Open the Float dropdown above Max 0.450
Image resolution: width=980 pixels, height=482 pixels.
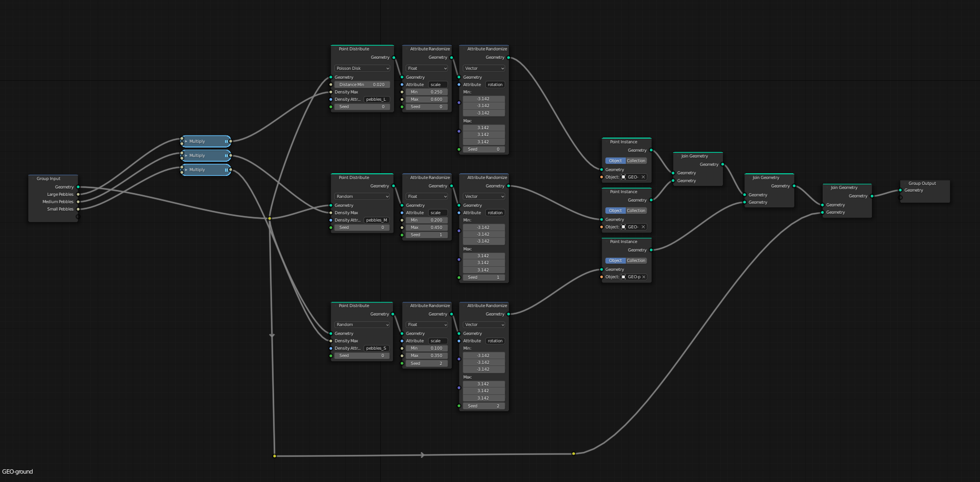(427, 196)
